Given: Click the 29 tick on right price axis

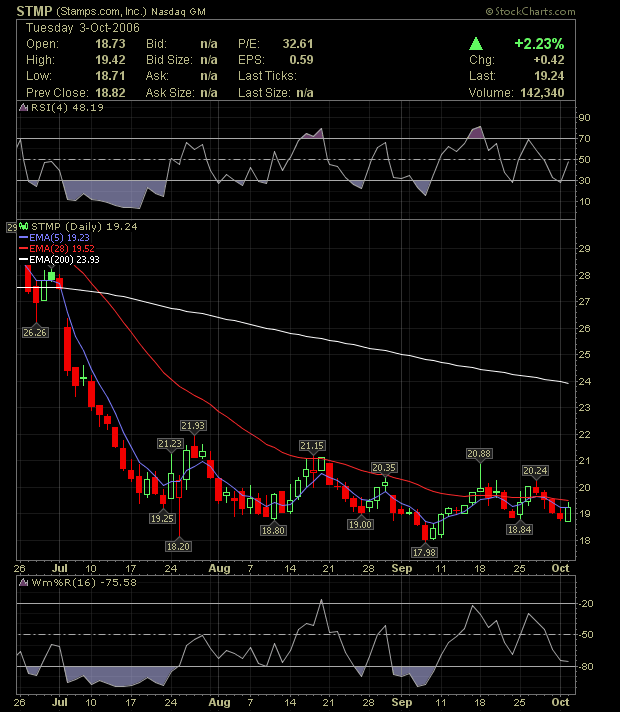Looking at the screenshot, I should coord(585,249).
